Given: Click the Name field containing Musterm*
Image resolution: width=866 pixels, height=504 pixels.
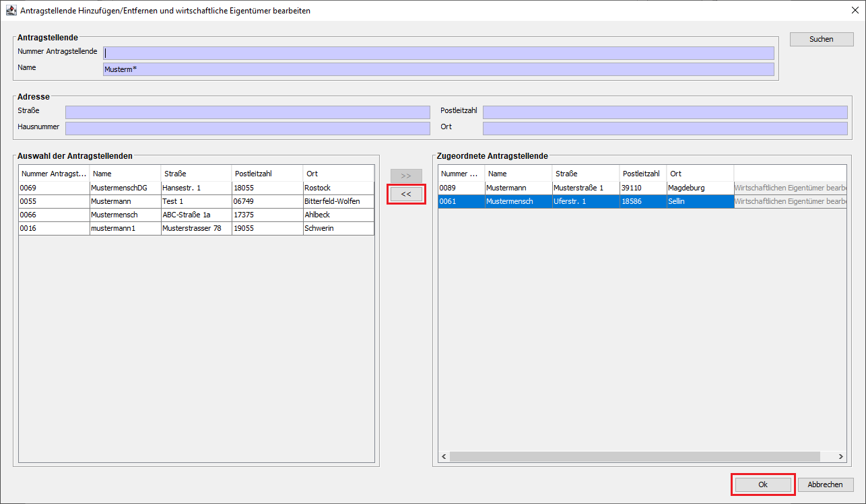Looking at the screenshot, I should click(438, 69).
